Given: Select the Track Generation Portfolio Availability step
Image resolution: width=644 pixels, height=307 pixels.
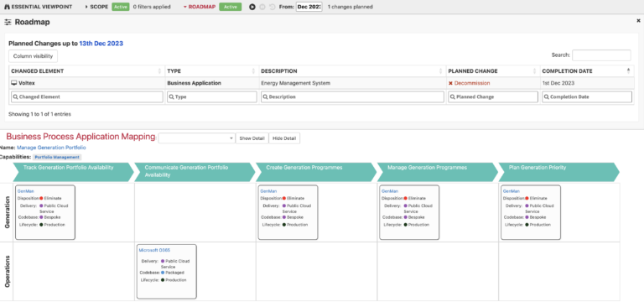Looking at the screenshot, I should click(73, 172).
